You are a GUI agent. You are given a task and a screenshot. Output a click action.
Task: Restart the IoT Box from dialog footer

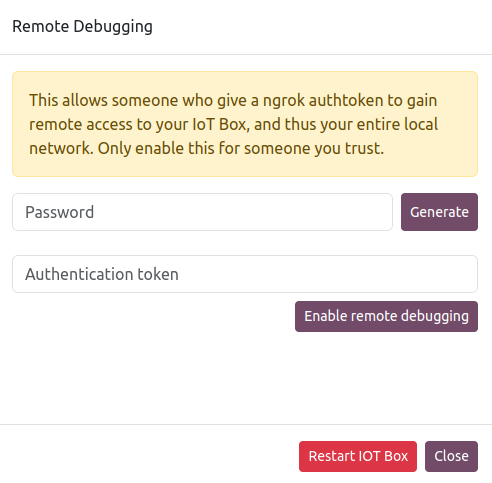[x=358, y=456]
